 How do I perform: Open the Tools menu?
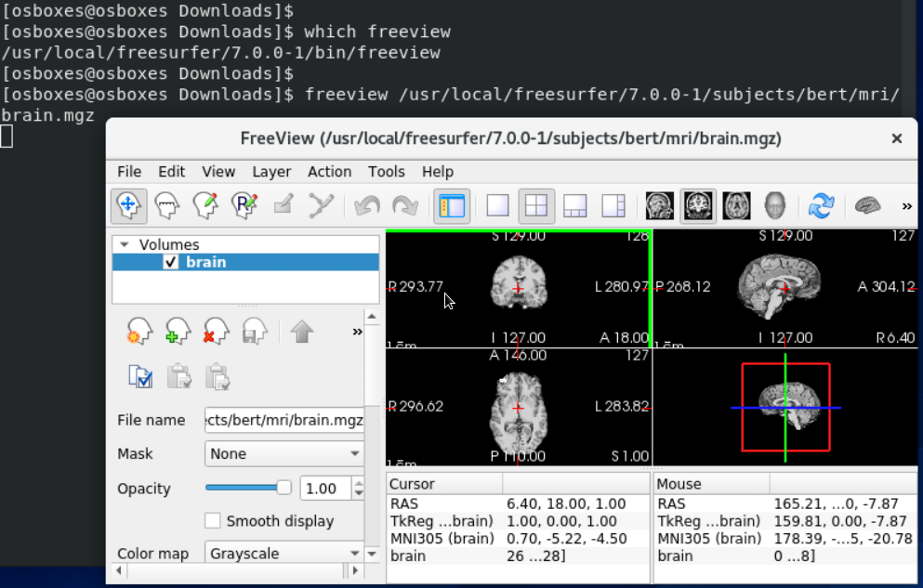[386, 172]
